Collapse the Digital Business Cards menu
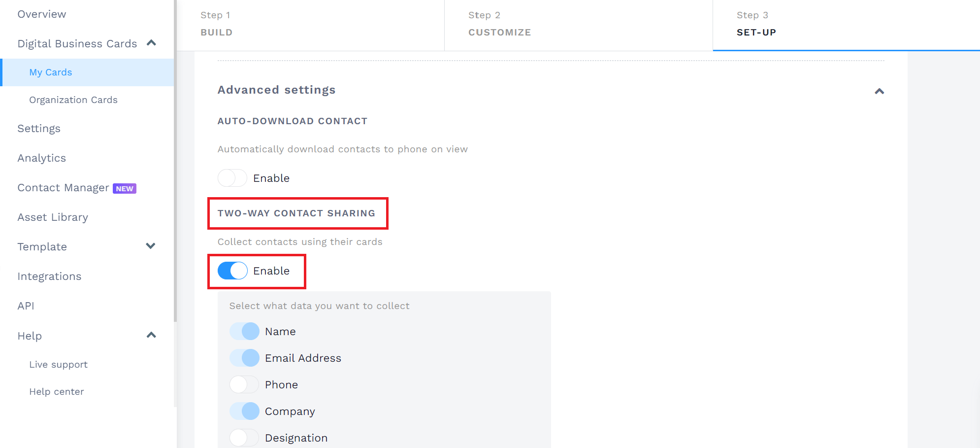Screen dimensions: 980x448 point(151,43)
